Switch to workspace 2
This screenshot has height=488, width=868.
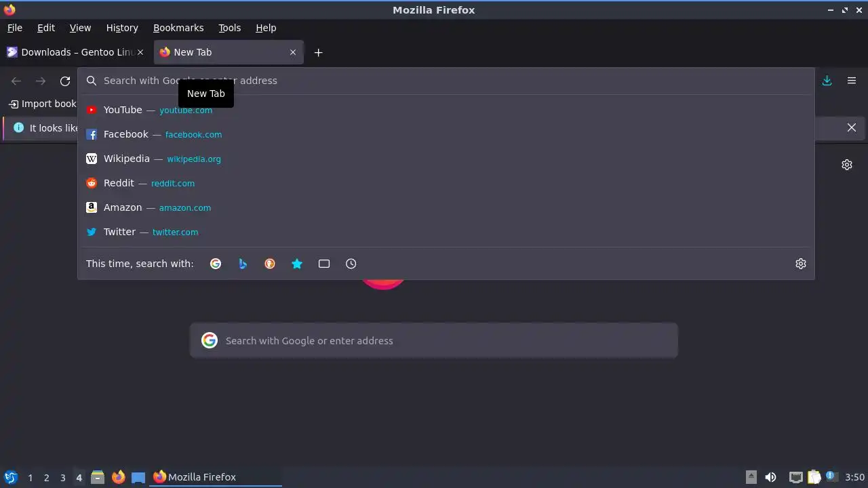[46, 477]
